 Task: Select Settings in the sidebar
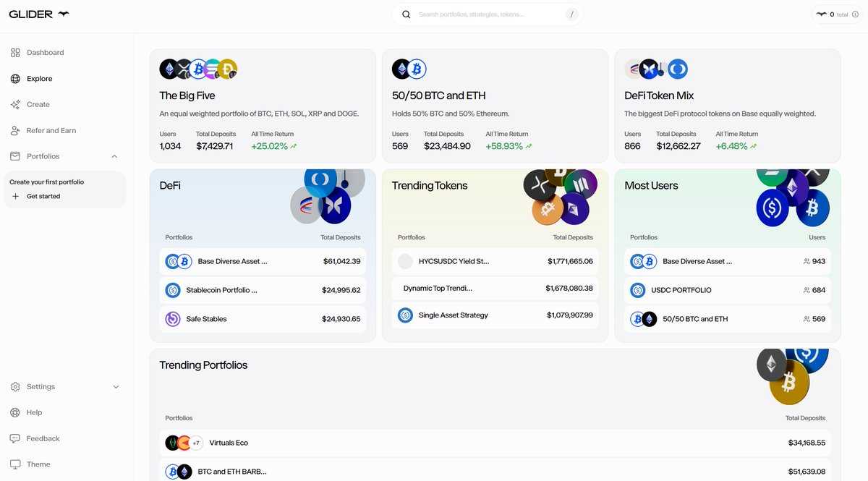41,387
